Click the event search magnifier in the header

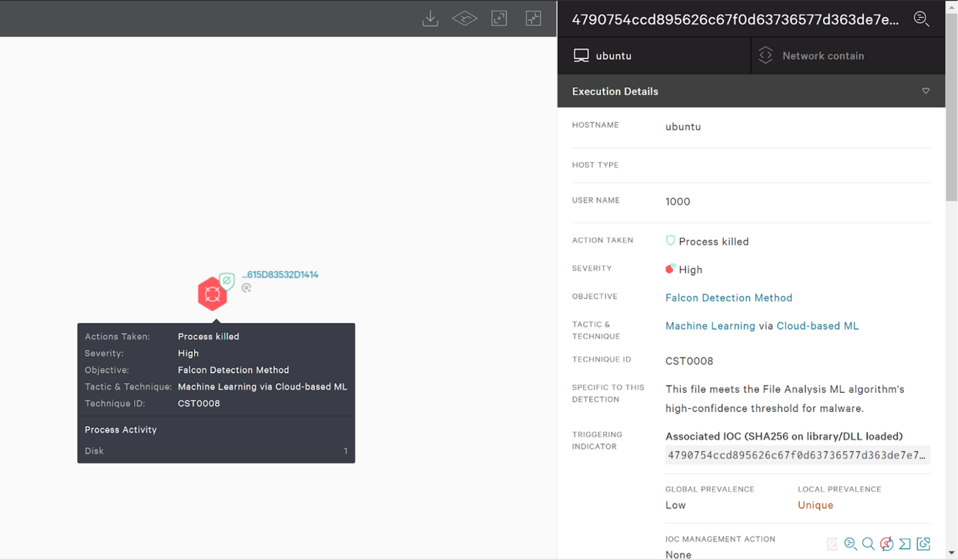tap(921, 19)
